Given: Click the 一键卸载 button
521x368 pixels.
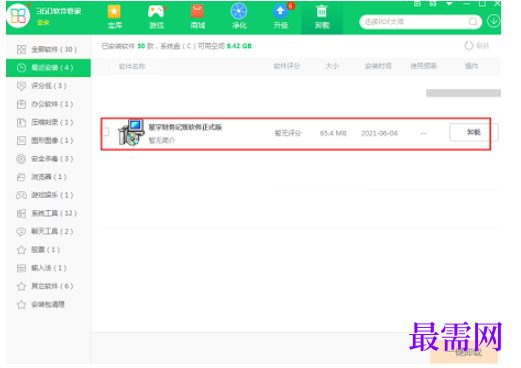Looking at the screenshot, I should 464,352.
